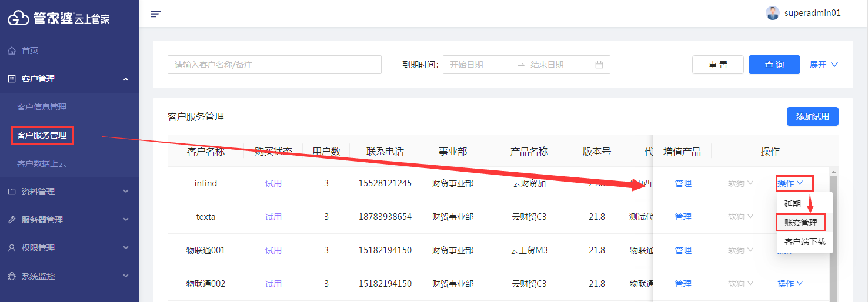Viewport: 868px width, 302px height.
Task: Click 管理 link in texta row
Action: pos(683,217)
